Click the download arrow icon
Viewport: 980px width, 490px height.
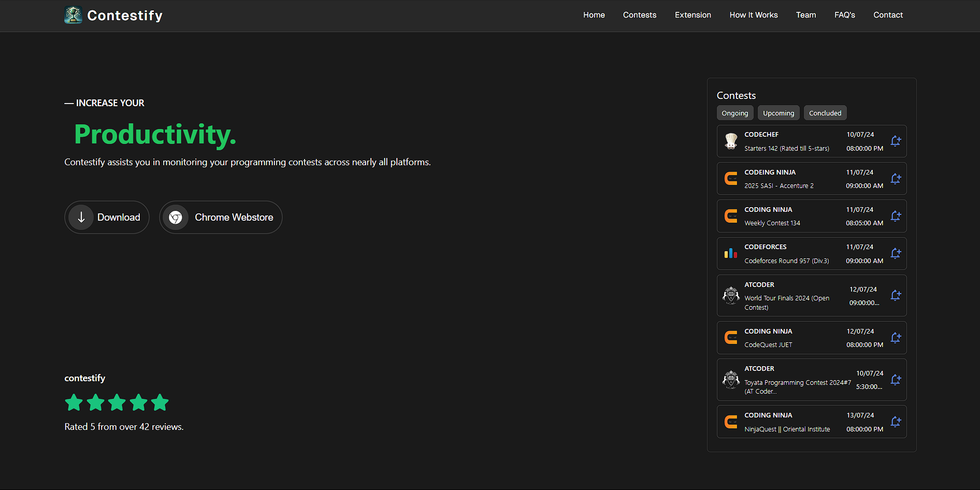[81, 217]
